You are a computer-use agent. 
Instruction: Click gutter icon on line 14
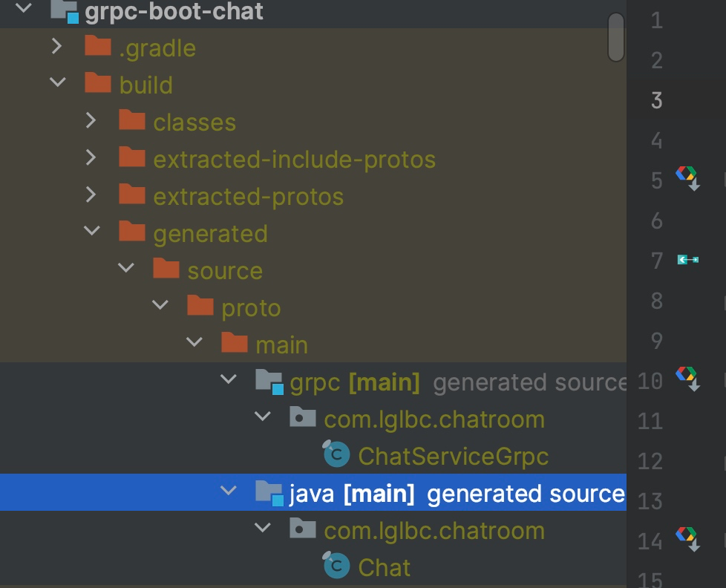(687, 538)
